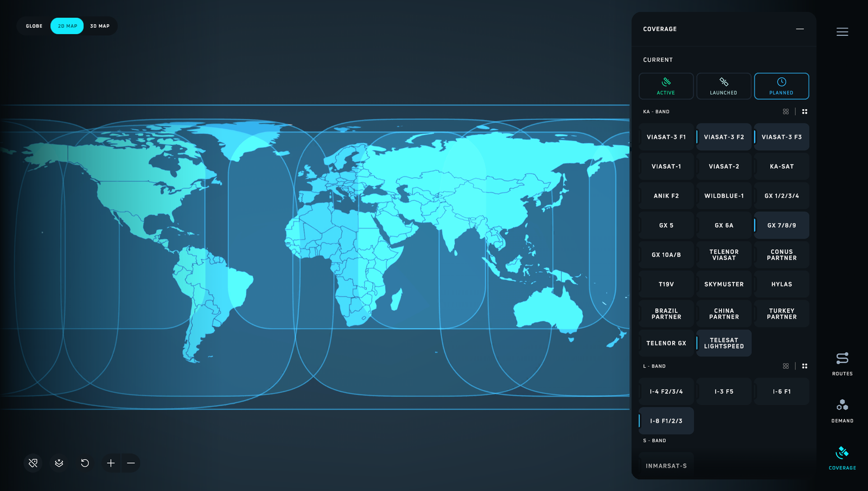
Task: Deselect all Ka-Band satellites grid icon
Action: pos(786,112)
